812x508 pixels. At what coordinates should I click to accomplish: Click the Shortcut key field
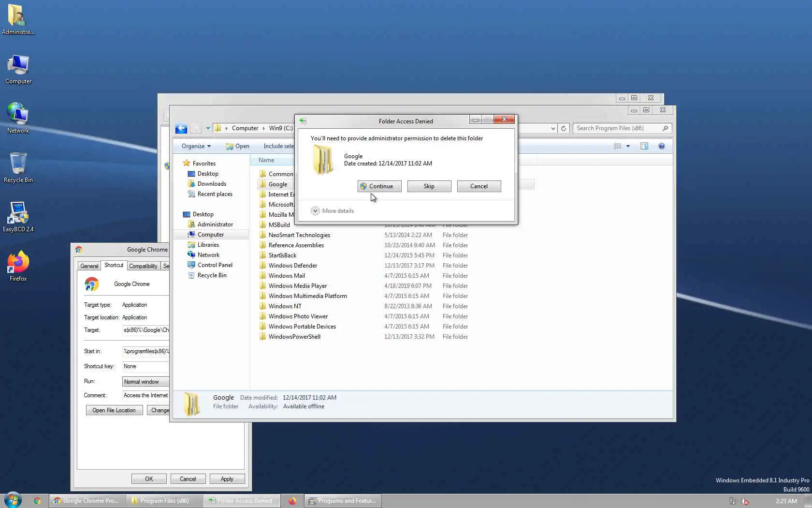coord(145,366)
